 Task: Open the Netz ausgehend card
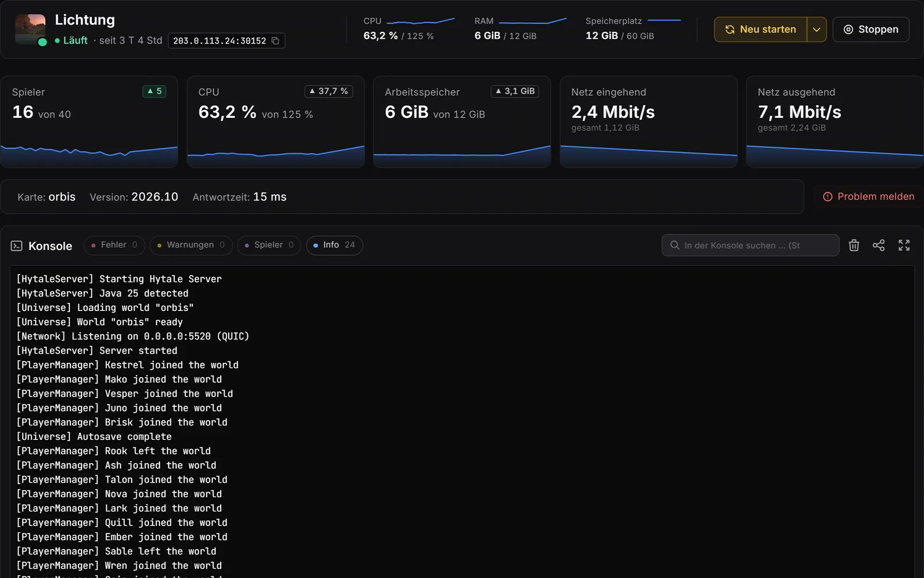point(834,122)
